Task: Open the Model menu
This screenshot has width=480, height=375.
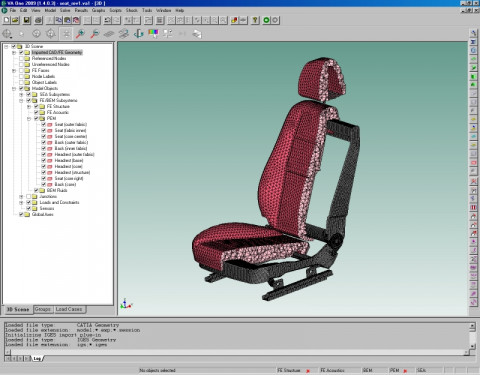Action: (50, 10)
